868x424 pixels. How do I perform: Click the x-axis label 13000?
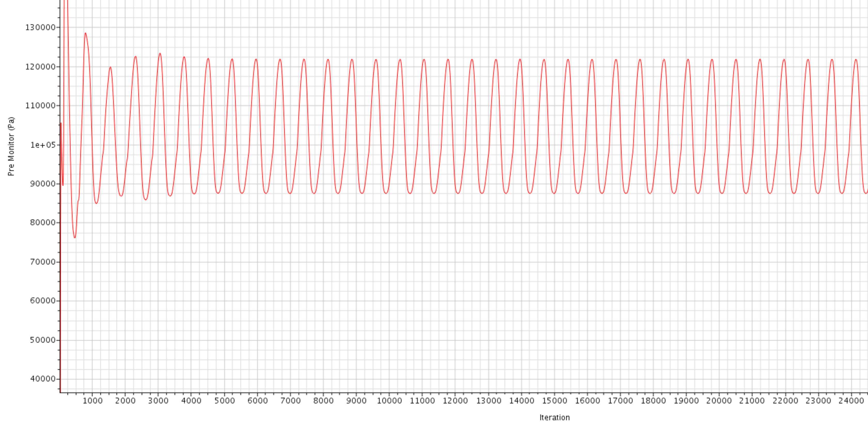tap(489, 401)
